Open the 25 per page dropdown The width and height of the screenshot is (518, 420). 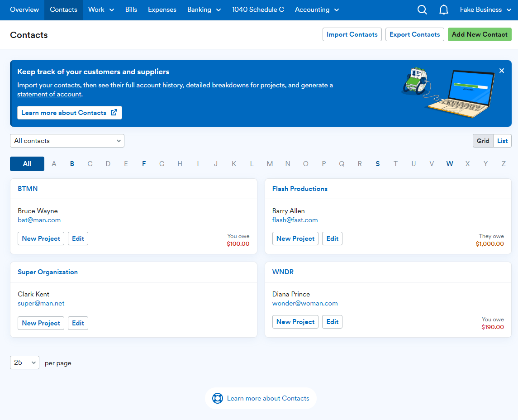(24, 363)
